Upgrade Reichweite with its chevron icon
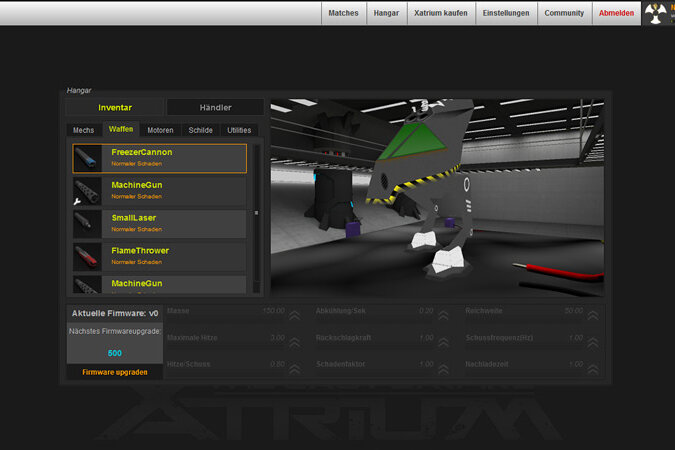 pyautogui.click(x=593, y=315)
